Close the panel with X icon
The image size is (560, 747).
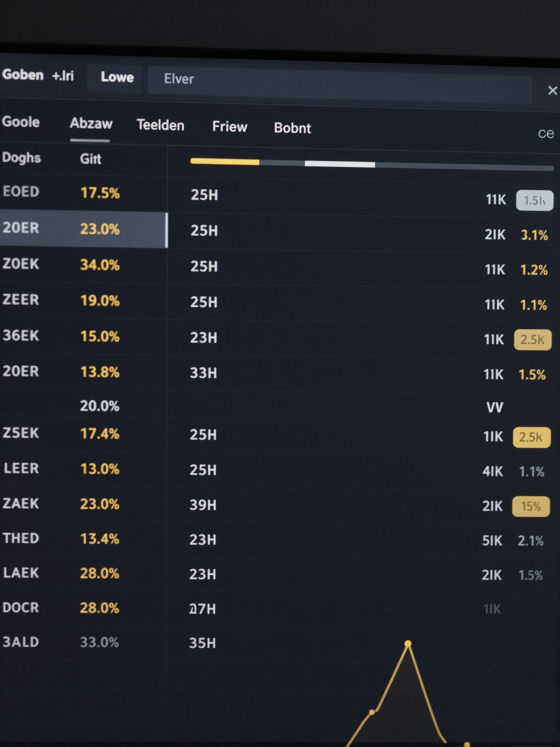pyautogui.click(x=552, y=90)
